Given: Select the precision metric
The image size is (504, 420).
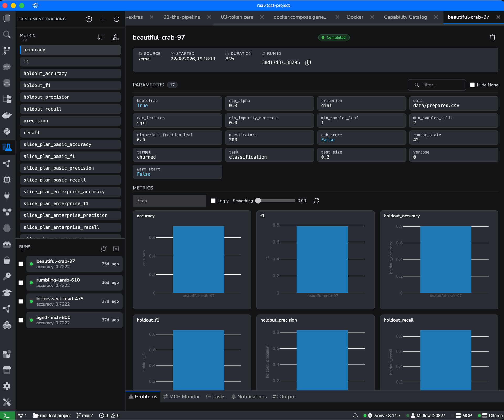Looking at the screenshot, I should coord(70,121).
